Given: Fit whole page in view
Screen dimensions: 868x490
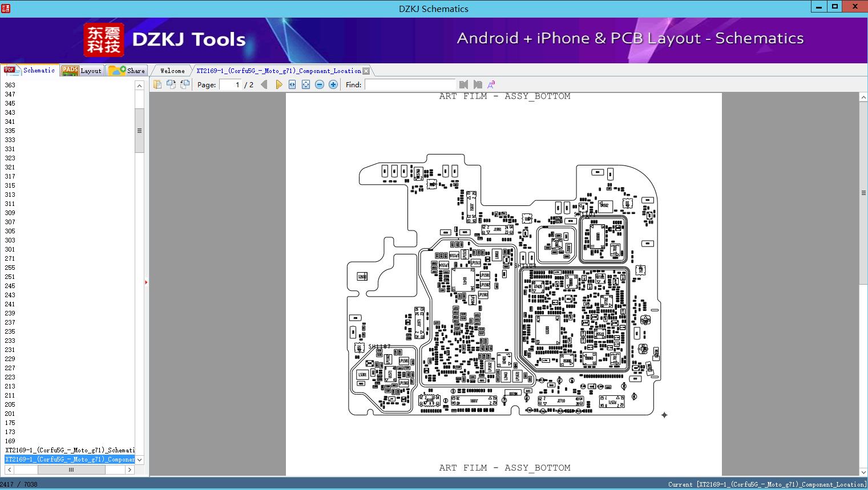Looking at the screenshot, I should (306, 84).
